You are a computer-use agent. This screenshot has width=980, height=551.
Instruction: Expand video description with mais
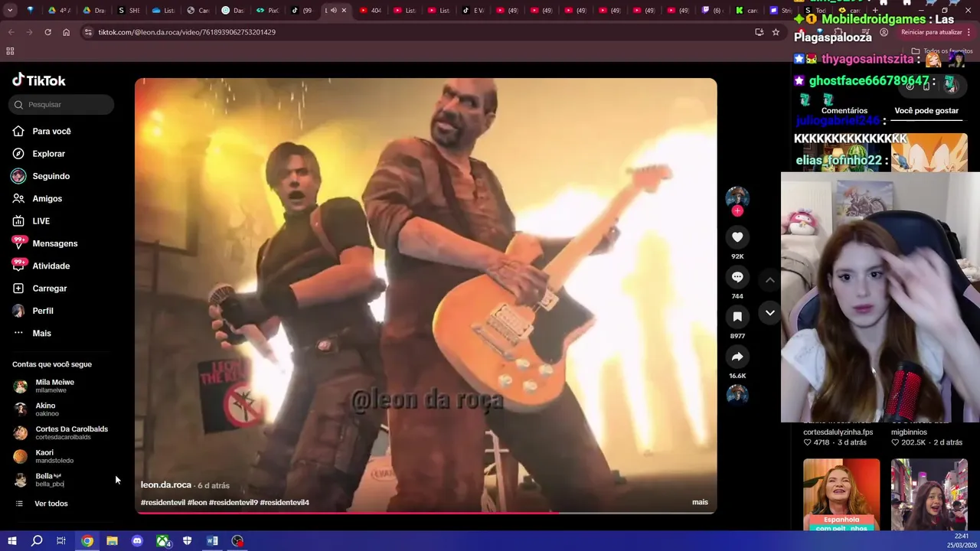(x=700, y=502)
